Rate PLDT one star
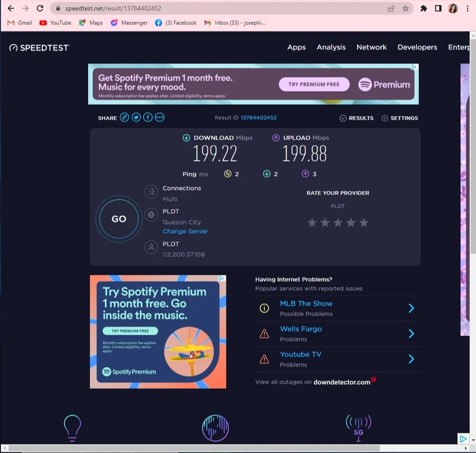Screen dimensions: 476x453 point(312,223)
